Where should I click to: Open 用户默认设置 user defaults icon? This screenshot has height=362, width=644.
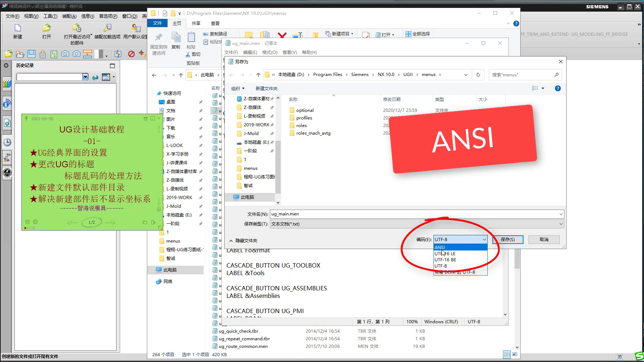click(x=136, y=28)
